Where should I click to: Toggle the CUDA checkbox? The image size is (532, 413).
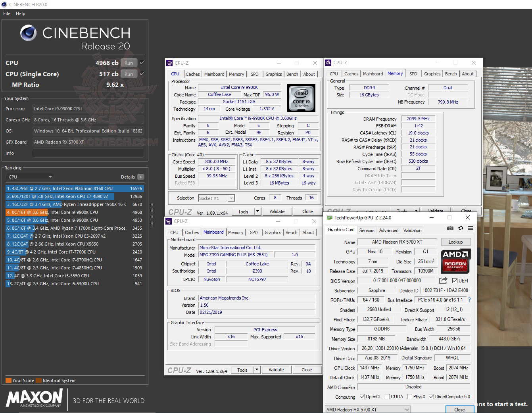[x=387, y=397]
